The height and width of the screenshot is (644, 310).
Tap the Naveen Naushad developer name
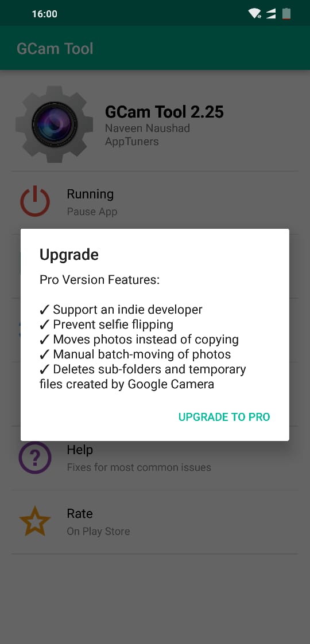click(148, 128)
